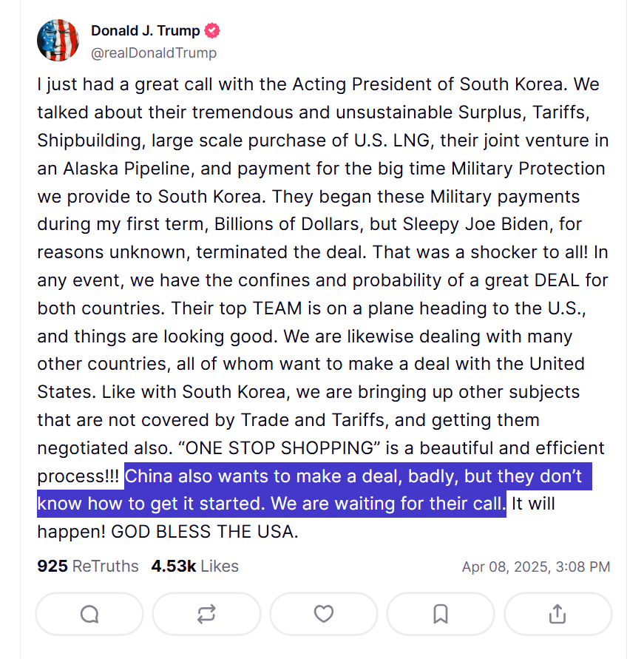Click the @realDonaldTrump handle
Viewport: 644px width, 659px height.
(154, 53)
